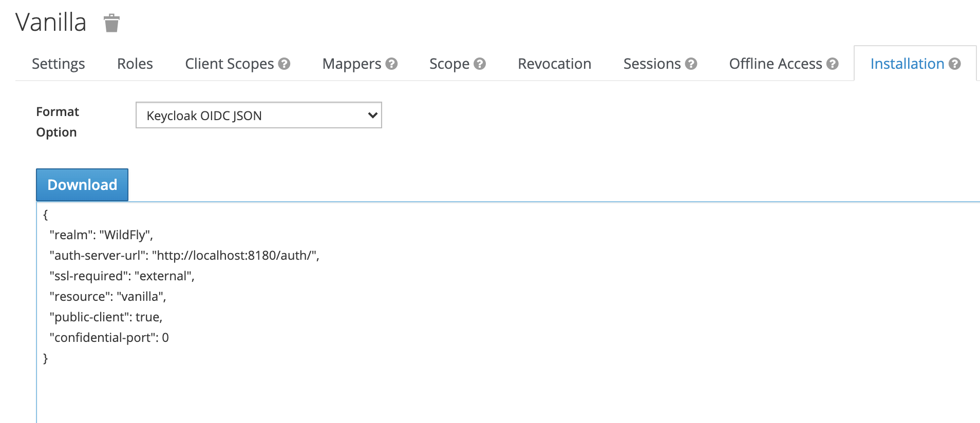Select the Installation tab
The width and height of the screenshot is (980, 423).
907,64
